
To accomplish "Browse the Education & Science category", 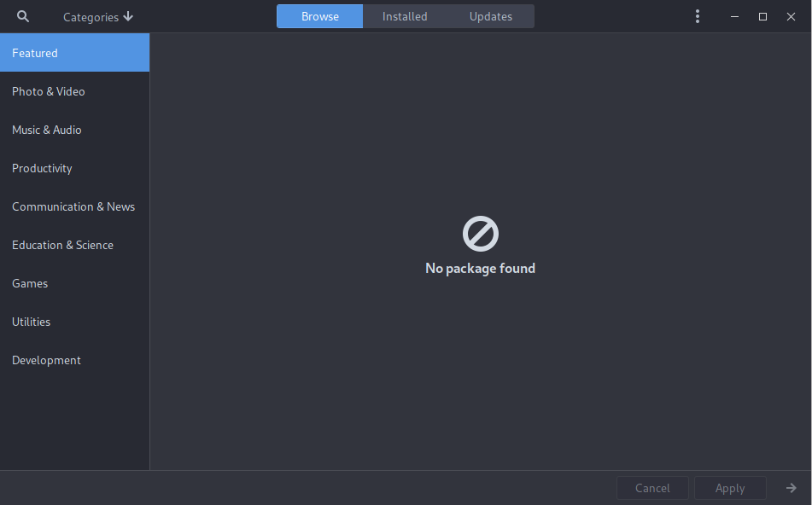I will pyautogui.click(x=74, y=245).
